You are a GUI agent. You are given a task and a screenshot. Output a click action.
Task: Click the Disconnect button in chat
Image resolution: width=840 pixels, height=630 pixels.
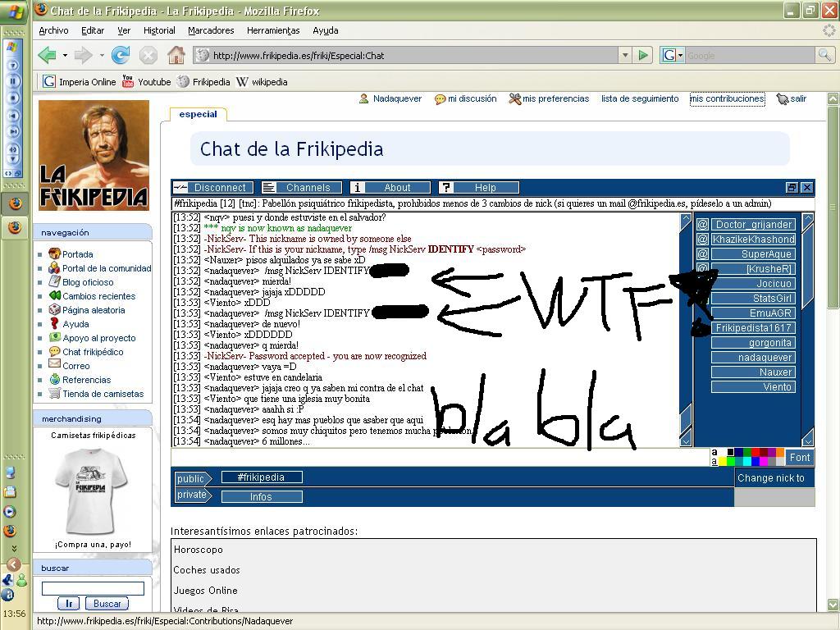(x=213, y=187)
